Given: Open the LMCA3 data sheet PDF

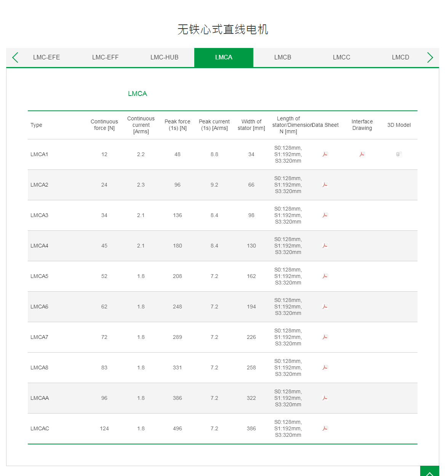Looking at the screenshot, I should [x=325, y=215].
